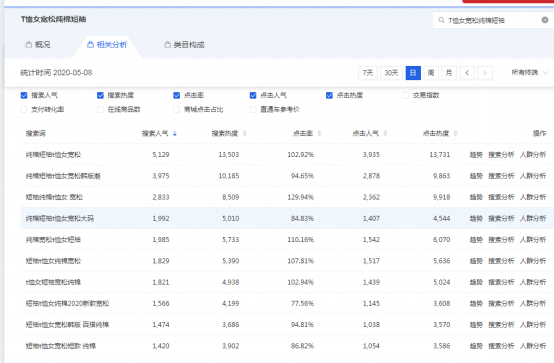Viewport: 554px width, 363px height.
Task: Uncheck the 搜索热度 metric checkbox
Action: pyautogui.click(x=100, y=95)
